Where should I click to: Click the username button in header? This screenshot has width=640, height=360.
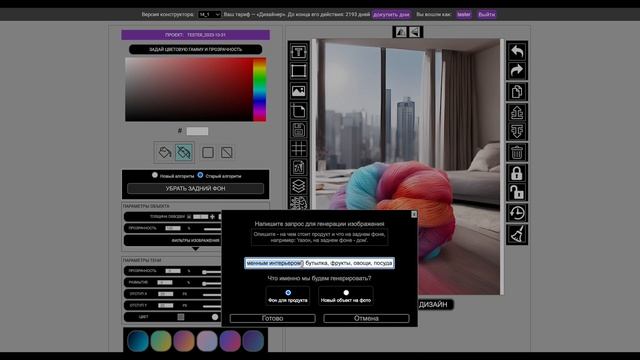point(464,14)
